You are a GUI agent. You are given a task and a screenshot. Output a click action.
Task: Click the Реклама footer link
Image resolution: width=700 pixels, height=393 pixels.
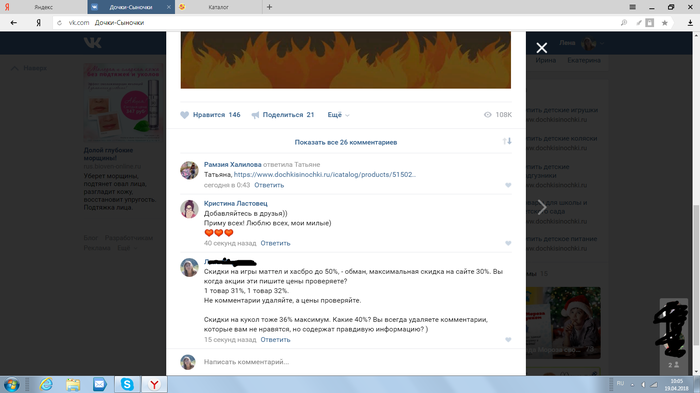pyautogui.click(x=97, y=248)
